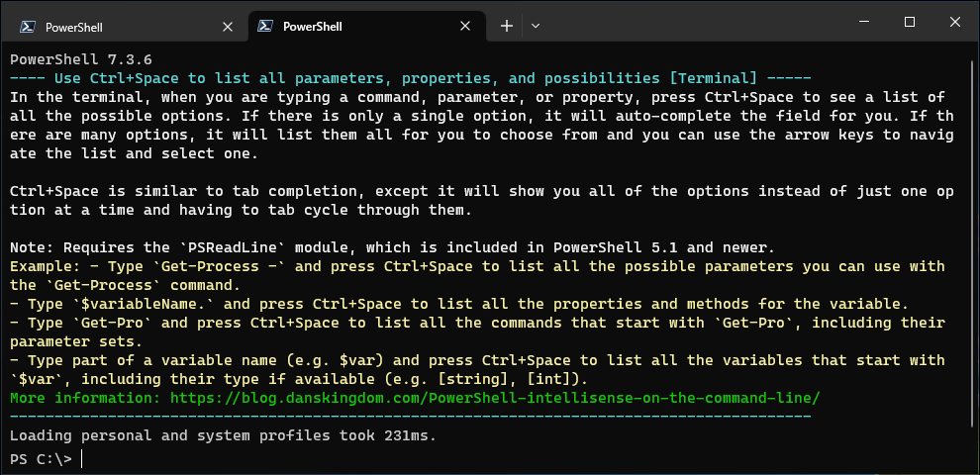Switch to the first PowerShell tab

[x=124, y=27]
